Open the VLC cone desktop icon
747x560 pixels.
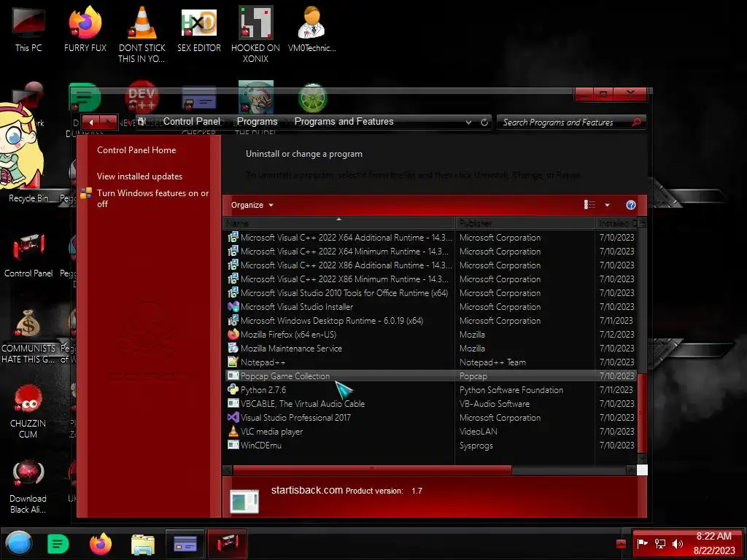(x=142, y=34)
